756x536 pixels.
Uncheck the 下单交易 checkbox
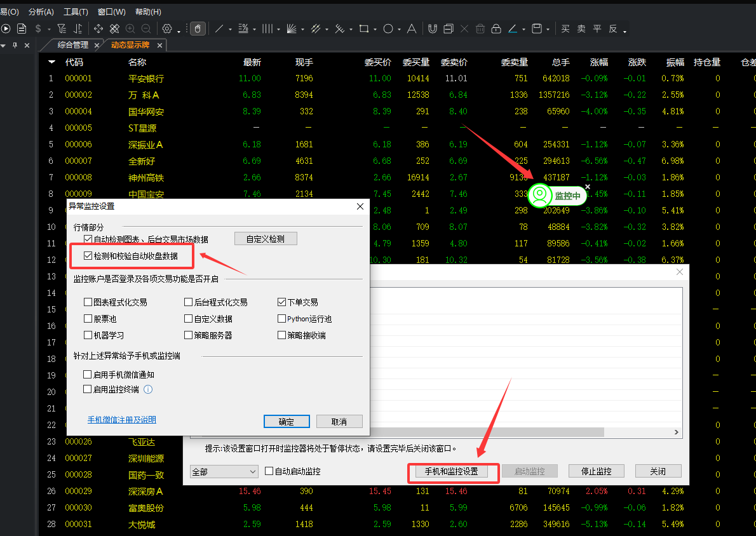click(x=282, y=302)
